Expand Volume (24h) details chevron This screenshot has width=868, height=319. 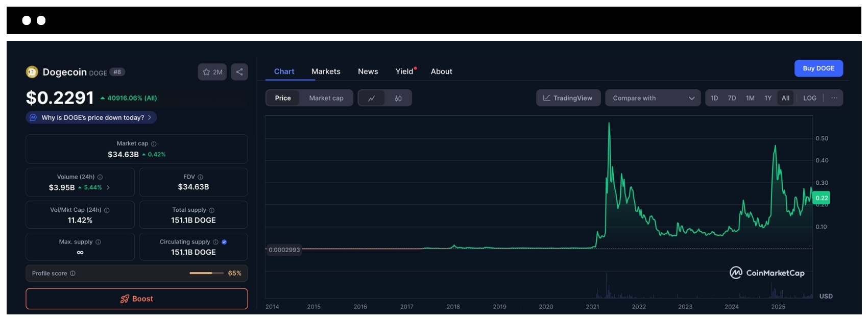click(x=108, y=188)
